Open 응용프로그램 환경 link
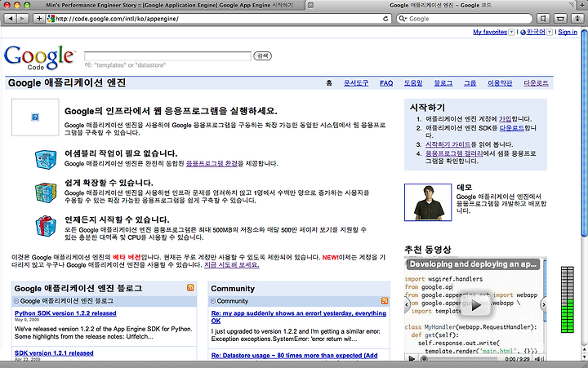The height and width of the screenshot is (368, 588). coord(212,163)
